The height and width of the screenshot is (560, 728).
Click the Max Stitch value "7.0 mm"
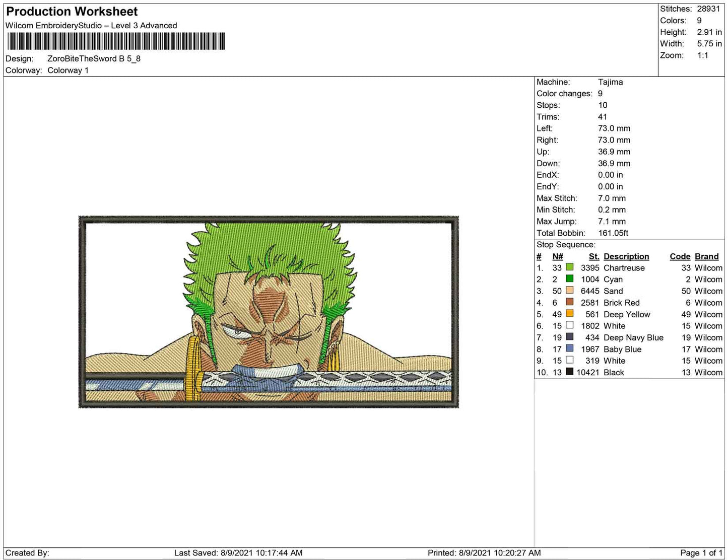[x=612, y=198]
